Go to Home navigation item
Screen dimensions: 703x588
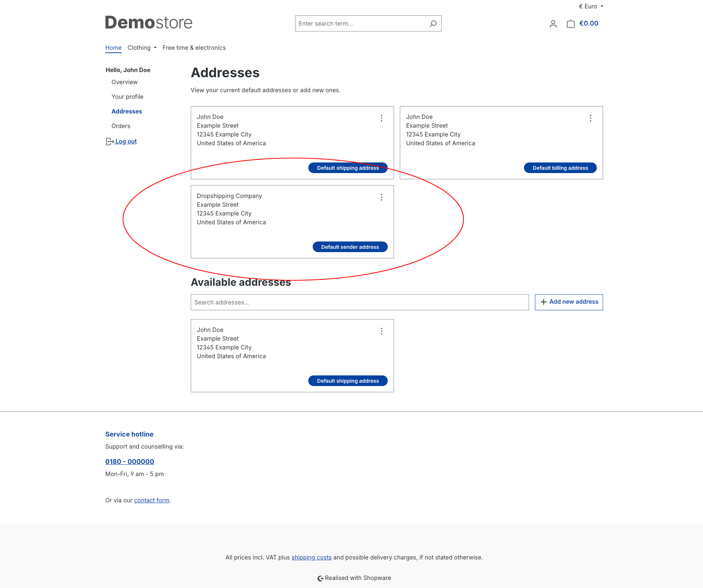[x=114, y=48]
